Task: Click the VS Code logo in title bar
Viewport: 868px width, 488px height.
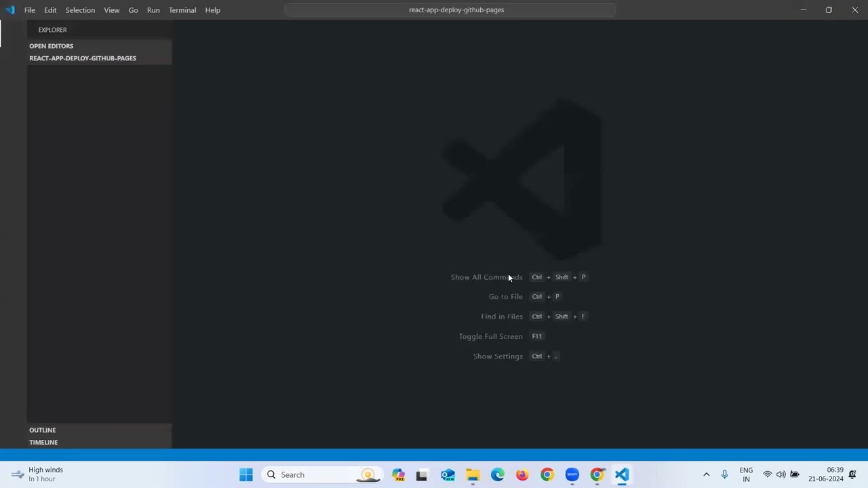Action: coord(9,10)
